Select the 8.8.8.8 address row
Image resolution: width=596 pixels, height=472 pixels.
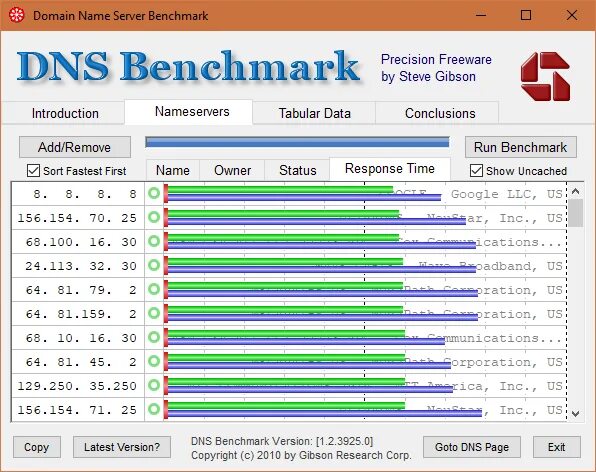(x=78, y=194)
